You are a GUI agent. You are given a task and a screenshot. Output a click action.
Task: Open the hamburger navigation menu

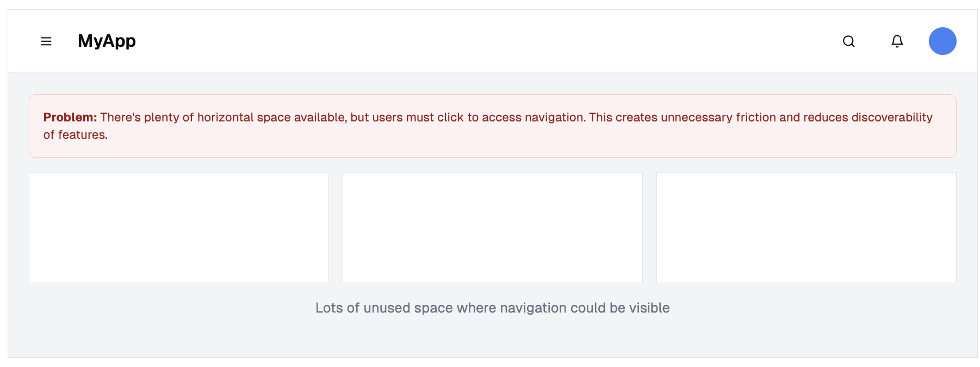click(46, 41)
